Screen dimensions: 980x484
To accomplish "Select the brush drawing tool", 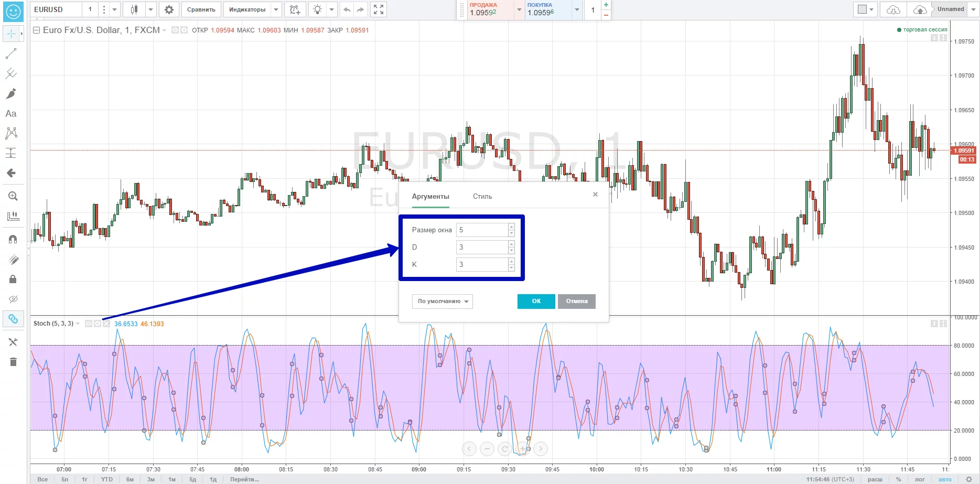I will point(11,94).
